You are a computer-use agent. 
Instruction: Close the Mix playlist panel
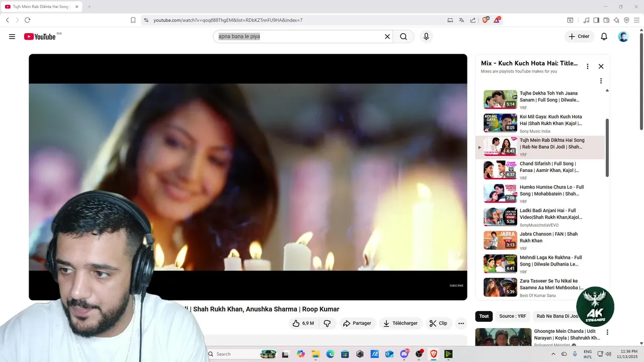tap(601, 66)
